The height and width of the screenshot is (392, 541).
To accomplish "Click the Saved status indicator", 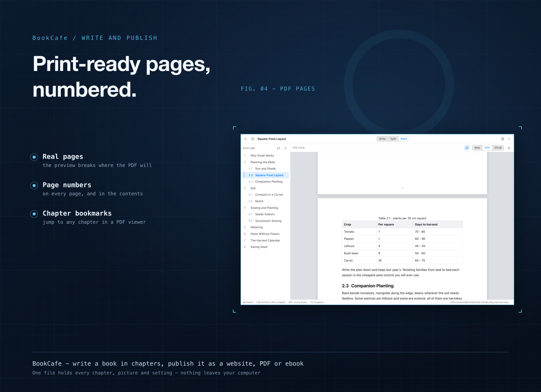I will pos(248,302).
